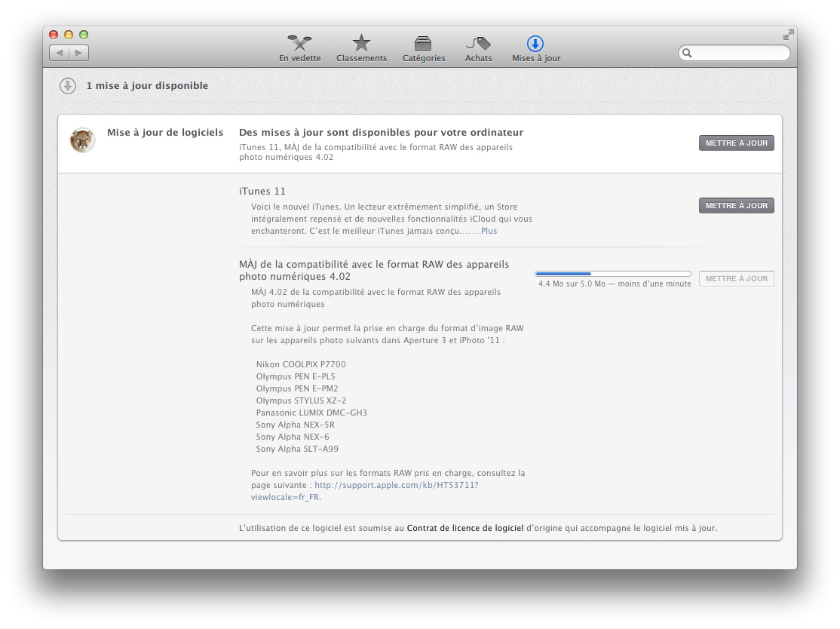Select 'Sony Alpha SLT-A99' text line
Image resolution: width=840 pixels, height=629 pixels.
coord(297,449)
